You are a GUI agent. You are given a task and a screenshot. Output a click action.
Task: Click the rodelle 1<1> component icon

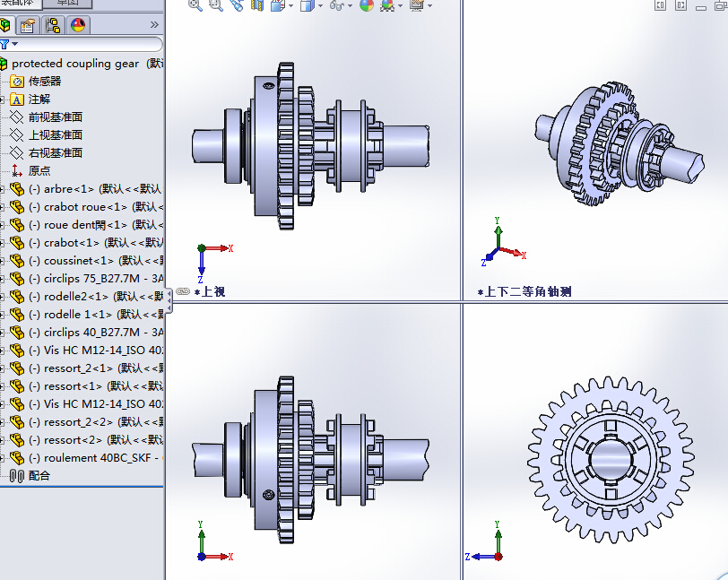click(17, 315)
